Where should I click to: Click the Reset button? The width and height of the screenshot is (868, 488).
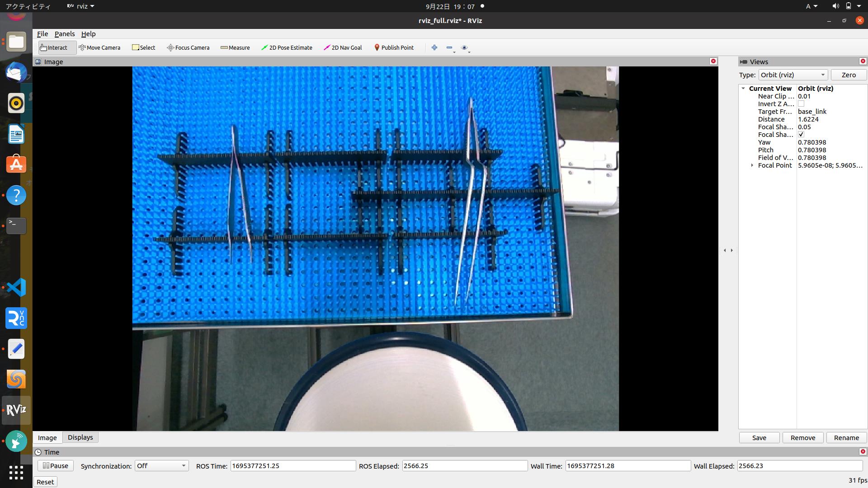coord(45,482)
